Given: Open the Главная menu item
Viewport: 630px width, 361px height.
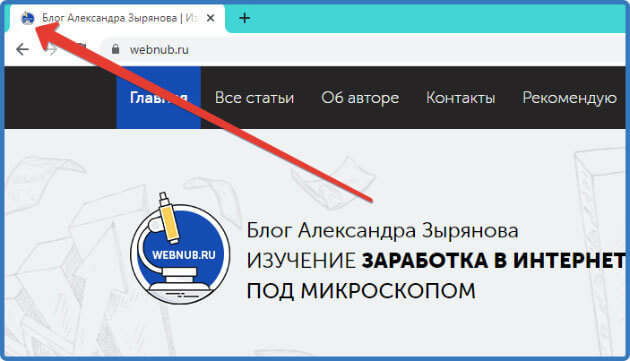Looking at the screenshot, I should (x=159, y=98).
